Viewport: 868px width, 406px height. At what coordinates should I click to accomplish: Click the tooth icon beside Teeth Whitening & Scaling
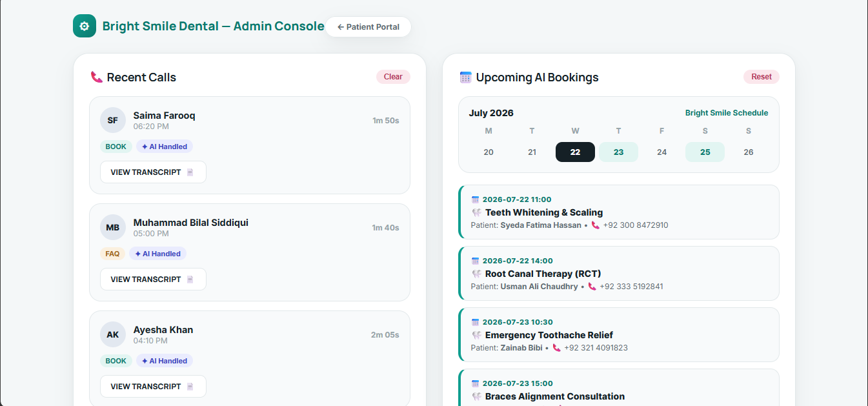coord(477,212)
